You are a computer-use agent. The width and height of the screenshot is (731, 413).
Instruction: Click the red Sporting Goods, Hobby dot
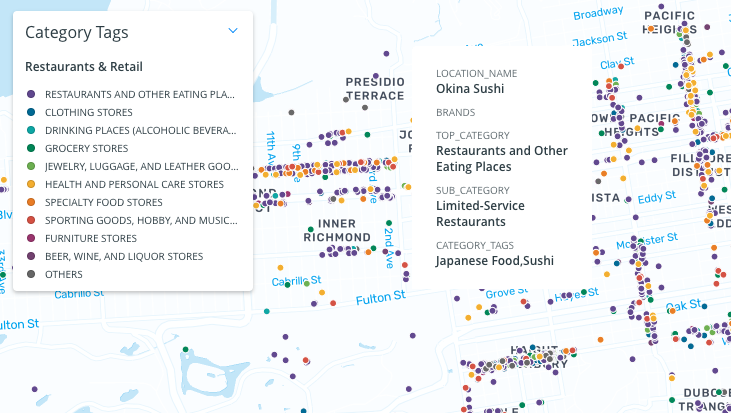point(32,220)
